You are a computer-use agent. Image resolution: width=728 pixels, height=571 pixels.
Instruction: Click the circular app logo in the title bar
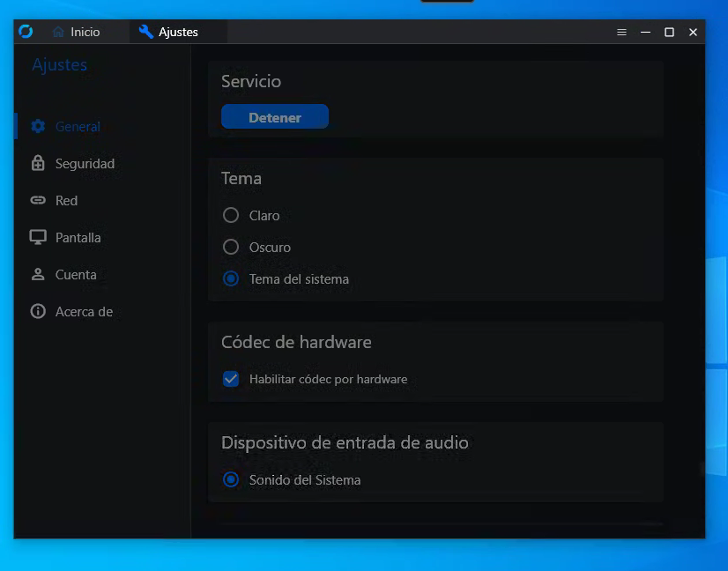pyautogui.click(x=26, y=31)
